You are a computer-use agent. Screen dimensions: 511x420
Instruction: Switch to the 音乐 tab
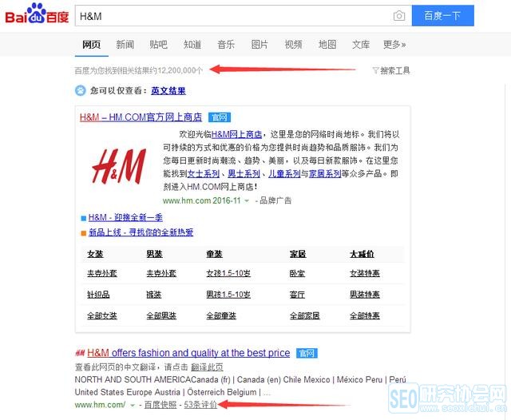pos(226,45)
